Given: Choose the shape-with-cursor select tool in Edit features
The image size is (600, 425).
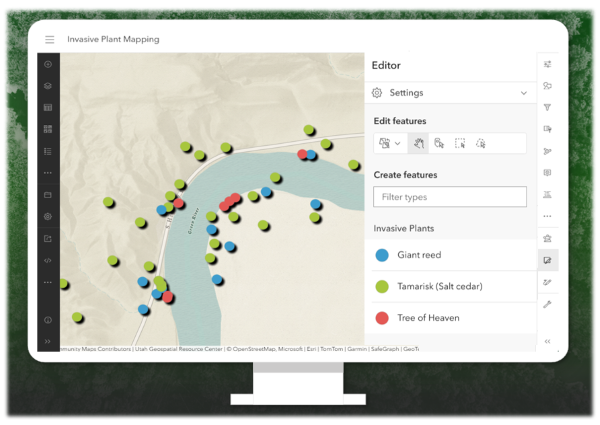Looking at the screenshot, I should pos(439,143).
